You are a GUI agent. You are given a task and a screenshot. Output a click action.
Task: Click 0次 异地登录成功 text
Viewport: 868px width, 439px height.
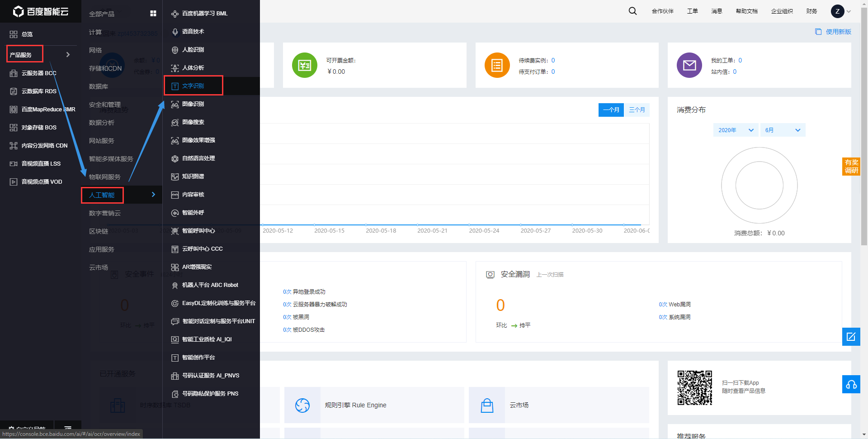tap(304, 292)
